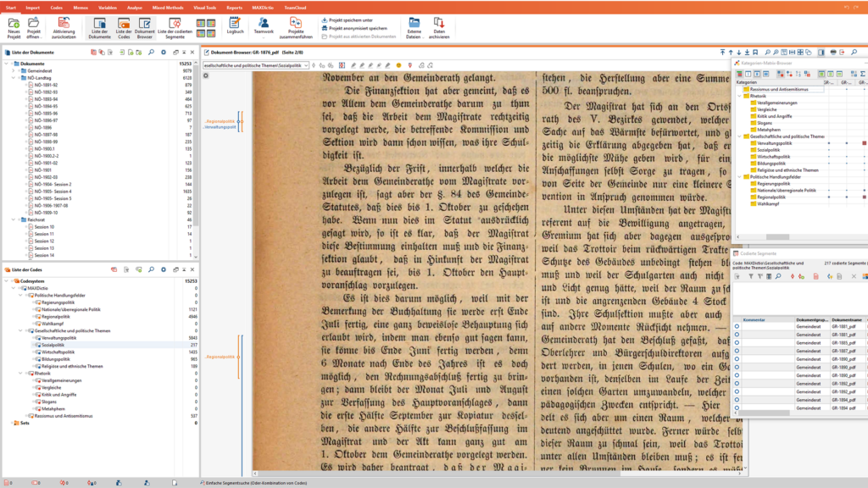This screenshot has height=488, width=868.
Task: Click the Neues Projekt icon
Action: [14, 24]
